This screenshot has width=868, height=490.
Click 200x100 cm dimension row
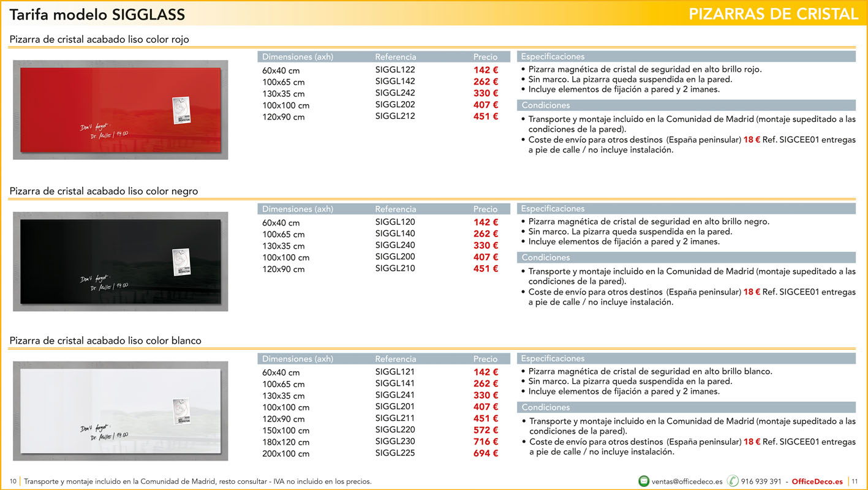point(285,454)
